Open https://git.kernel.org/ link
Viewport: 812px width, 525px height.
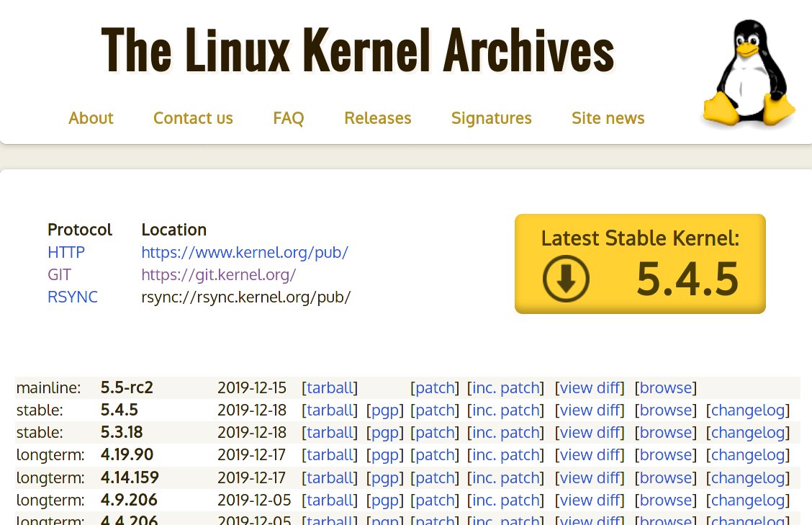(219, 274)
